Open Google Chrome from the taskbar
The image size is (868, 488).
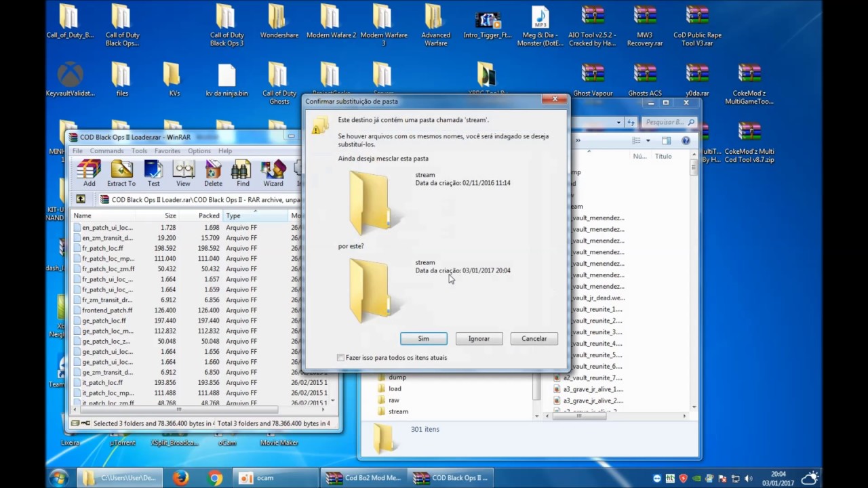[x=215, y=477]
